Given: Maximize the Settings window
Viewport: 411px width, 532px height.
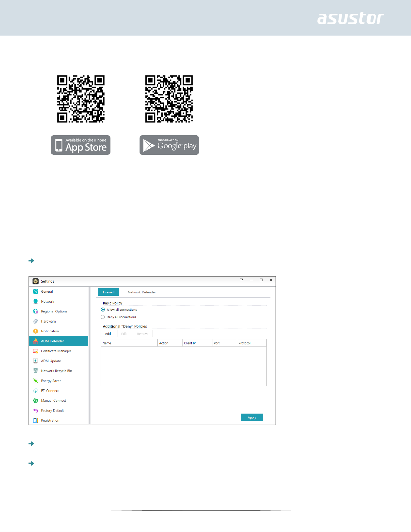Looking at the screenshot, I should point(261,280).
